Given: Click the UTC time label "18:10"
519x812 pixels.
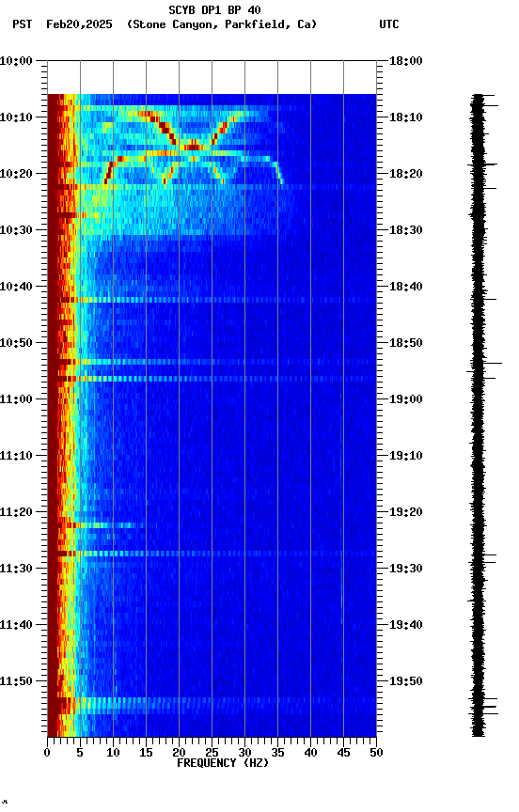Looking at the screenshot, I should tap(406, 117).
